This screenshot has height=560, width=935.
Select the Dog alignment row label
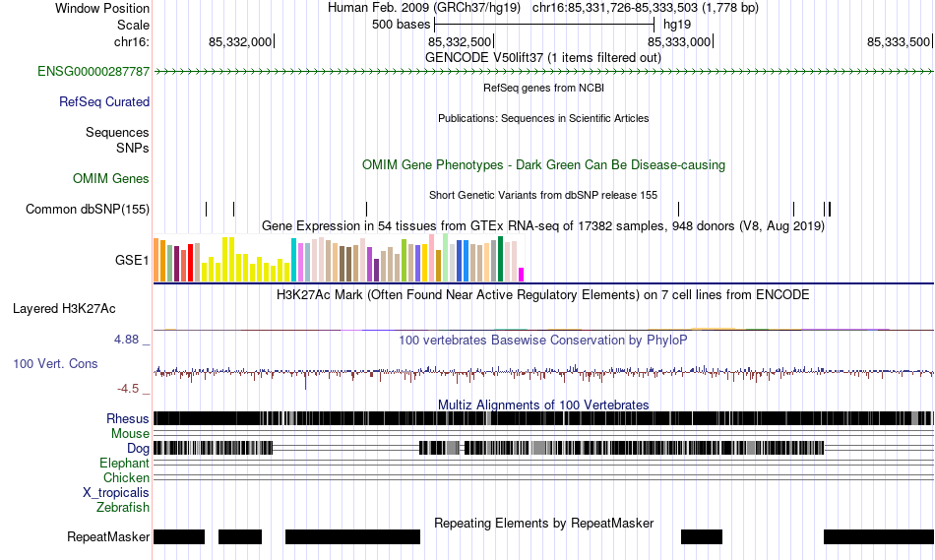138,449
